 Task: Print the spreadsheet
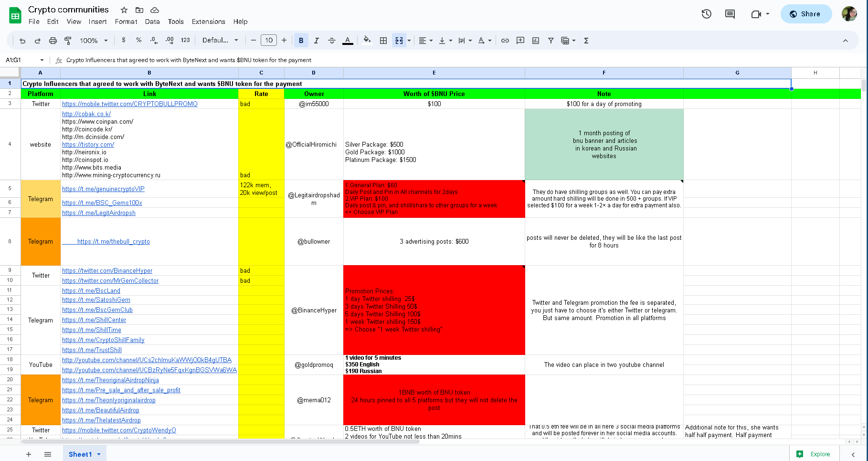[53, 41]
